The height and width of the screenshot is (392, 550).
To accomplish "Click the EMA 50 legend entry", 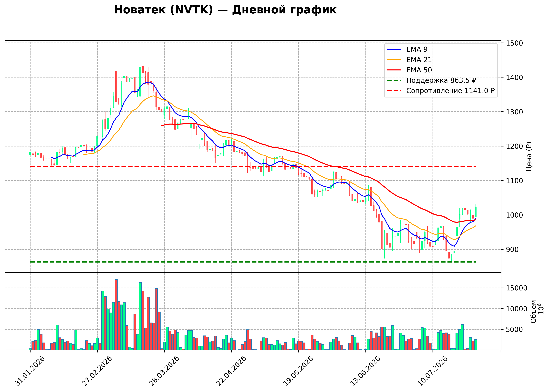I will tap(409, 70).
